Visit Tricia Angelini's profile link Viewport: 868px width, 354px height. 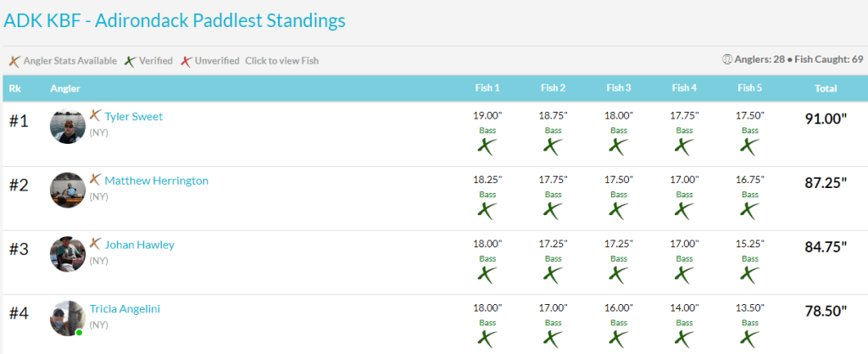pyautogui.click(x=125, y=309)
